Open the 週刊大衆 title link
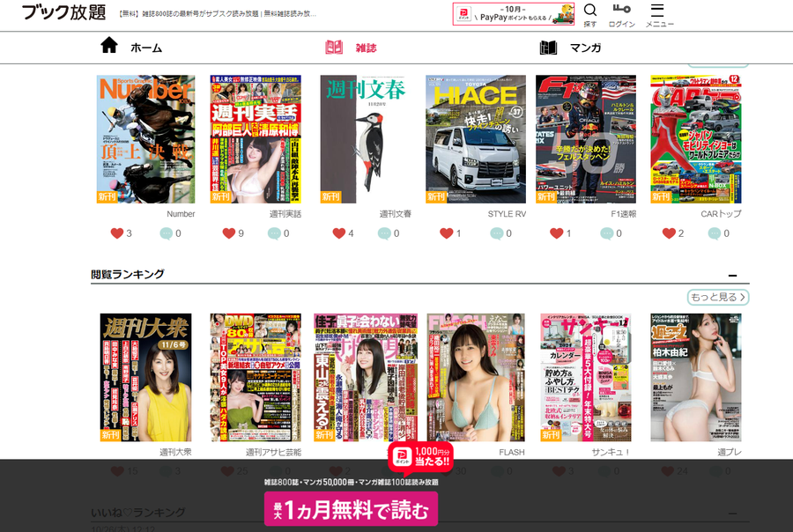Viewport: 793px width, 532px height. coord(175,452)
